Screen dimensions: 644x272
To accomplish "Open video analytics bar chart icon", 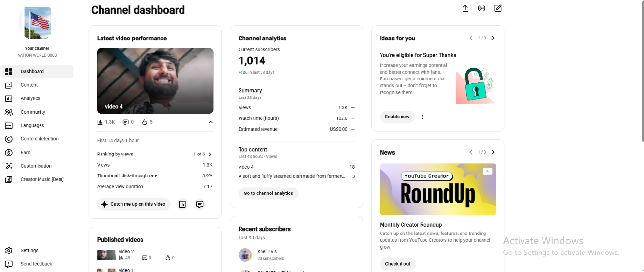I will pyautogui.click(x=182, y=204).
